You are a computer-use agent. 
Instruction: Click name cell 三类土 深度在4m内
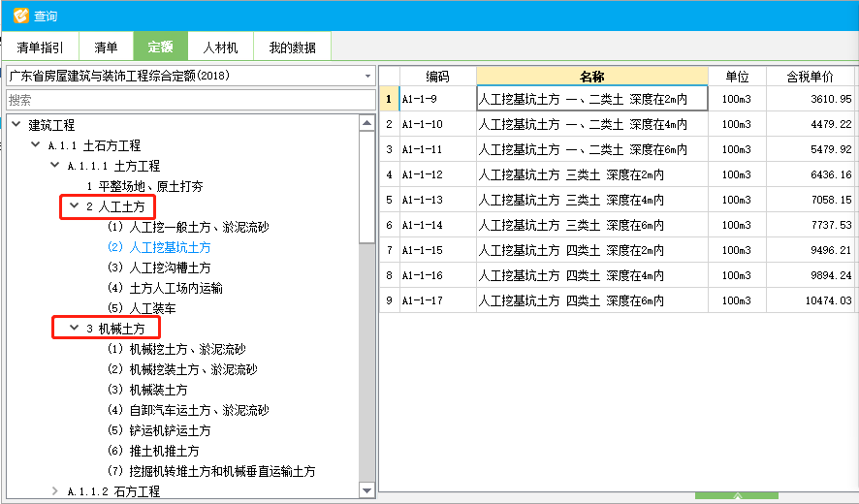click(x=592, y=200)
